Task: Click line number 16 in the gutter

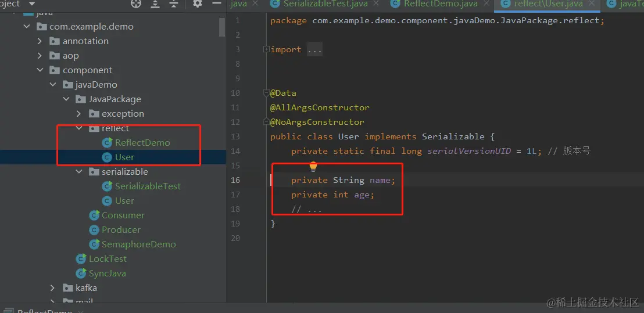Action: tap(235, 180)
